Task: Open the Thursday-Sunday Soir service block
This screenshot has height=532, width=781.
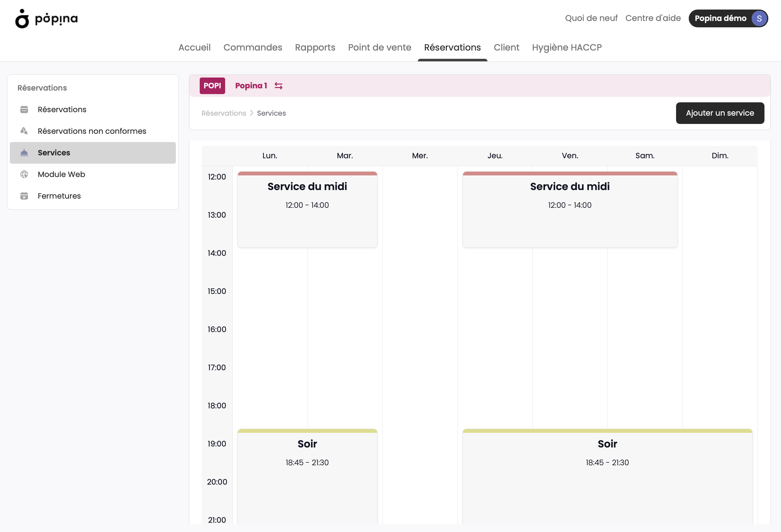Action: pos(608,477)
